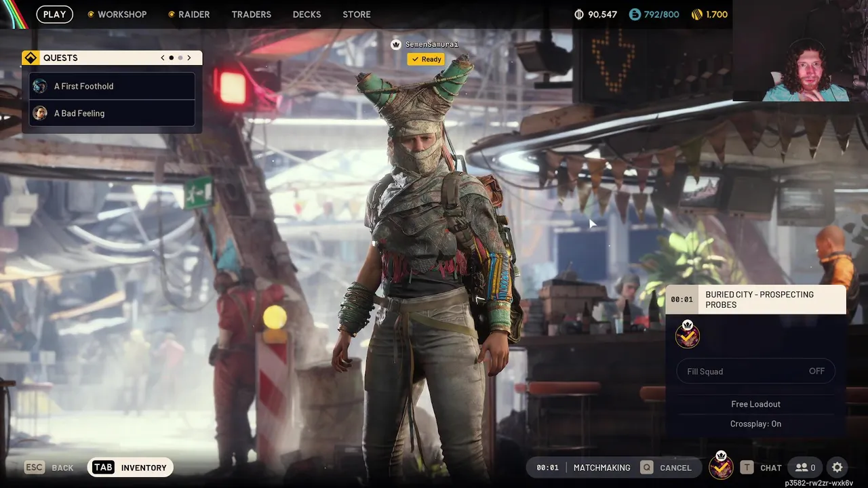This screenshot has width=868, height=488.
Task: Click the yellow Quests diamond icon
Action: click(x=30, y=58)
